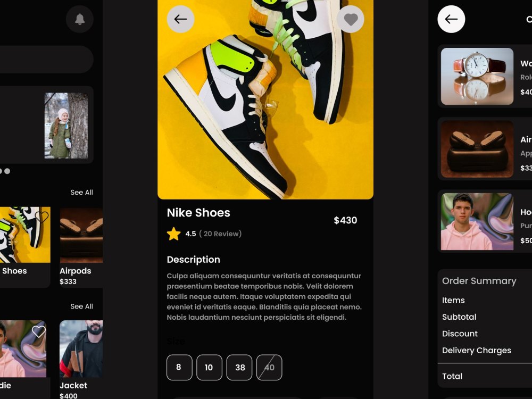The height and width of the screenshot is (399, 532).
Task: Select shoe size 10
Action: click(x=209, y=368)
